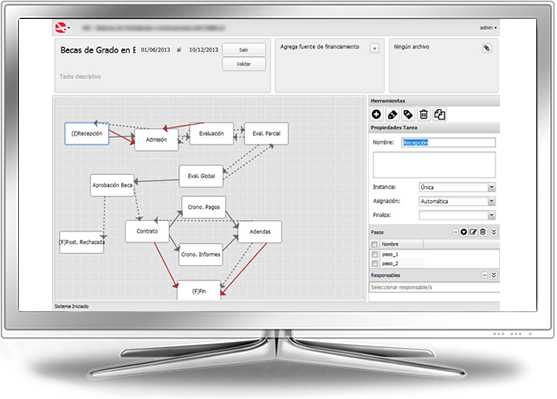This screenshot has height=399, width=557.
Task: Click the Nombre text field
Action: point(448,142)
